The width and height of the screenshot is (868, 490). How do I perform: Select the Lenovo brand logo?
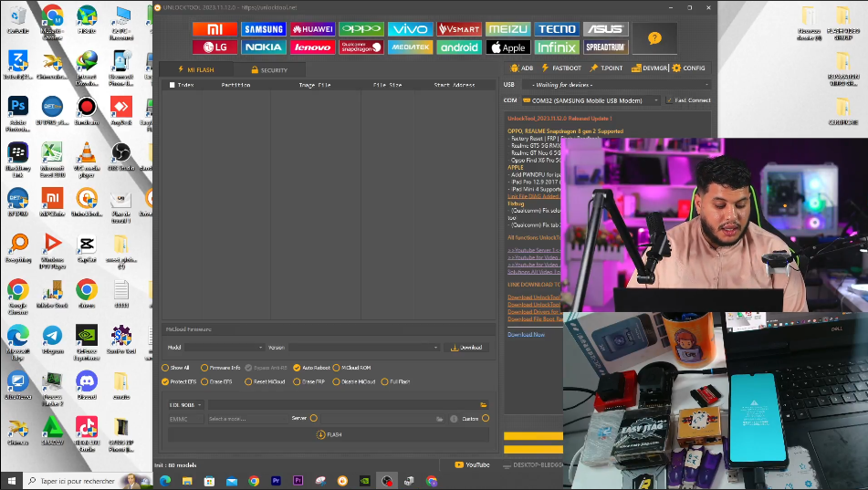313,47
